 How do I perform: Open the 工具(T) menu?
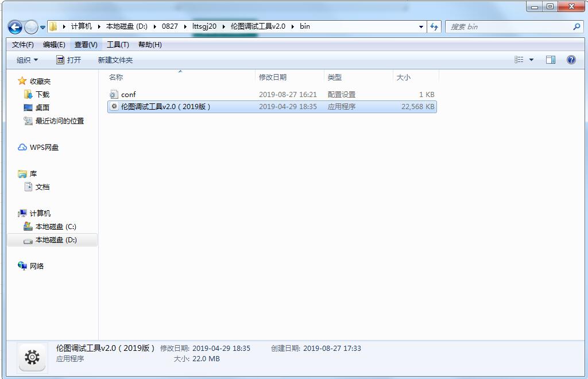click(118, 45)
